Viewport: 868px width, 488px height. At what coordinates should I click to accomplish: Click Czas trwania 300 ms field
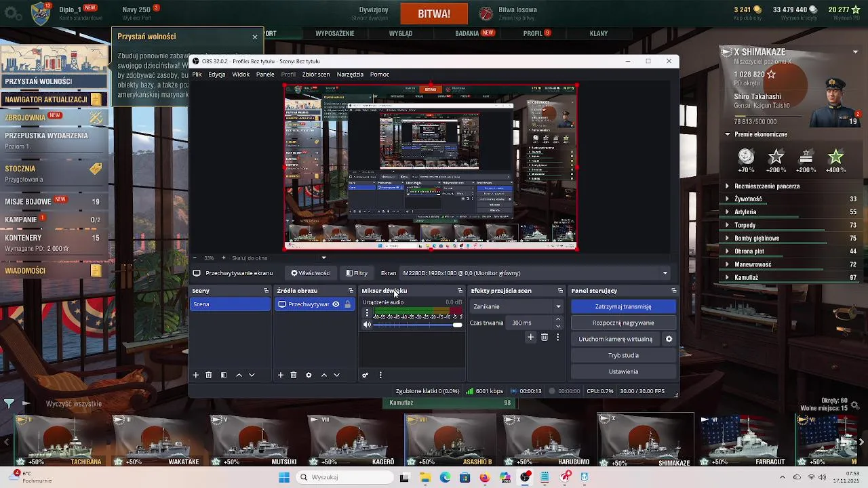[x=531, y=323]
